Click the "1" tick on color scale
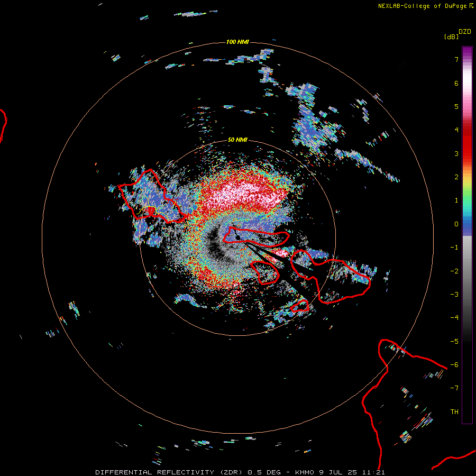Image resolution: width=476 pixels, height=476 pixels. point(456,200)
